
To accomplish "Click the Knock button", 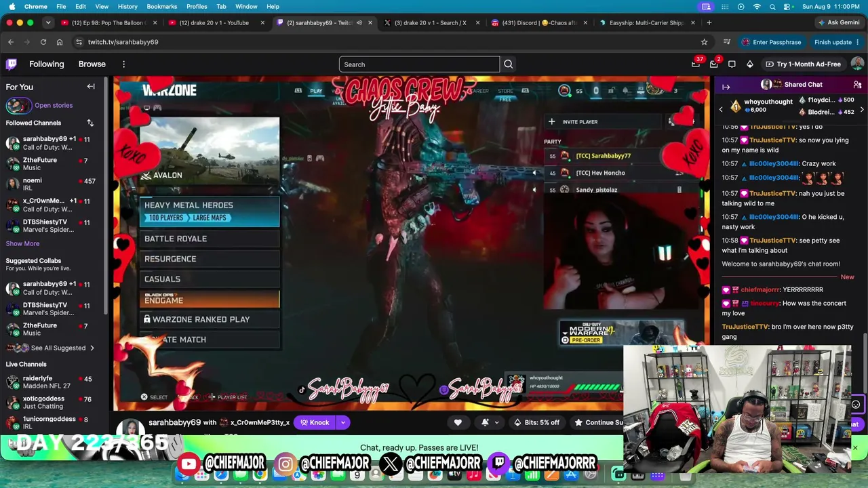I will click(x=315, y=422).
